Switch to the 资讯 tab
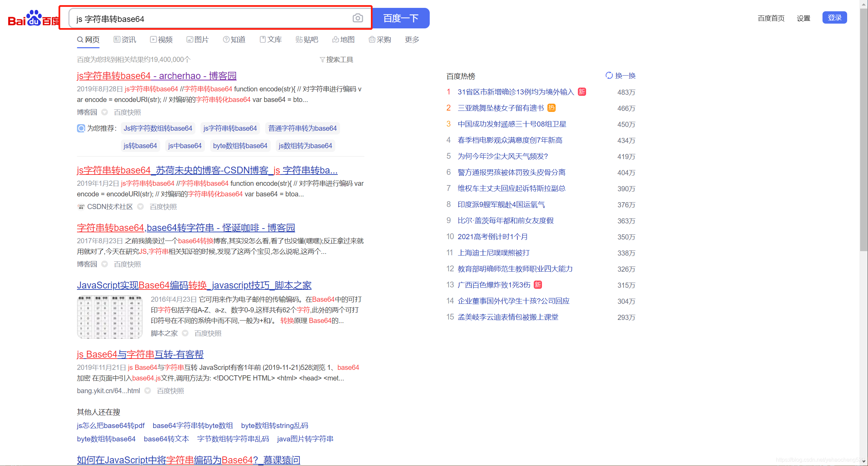The height and width of the screenshot is (466, 868). pos(125,40)
